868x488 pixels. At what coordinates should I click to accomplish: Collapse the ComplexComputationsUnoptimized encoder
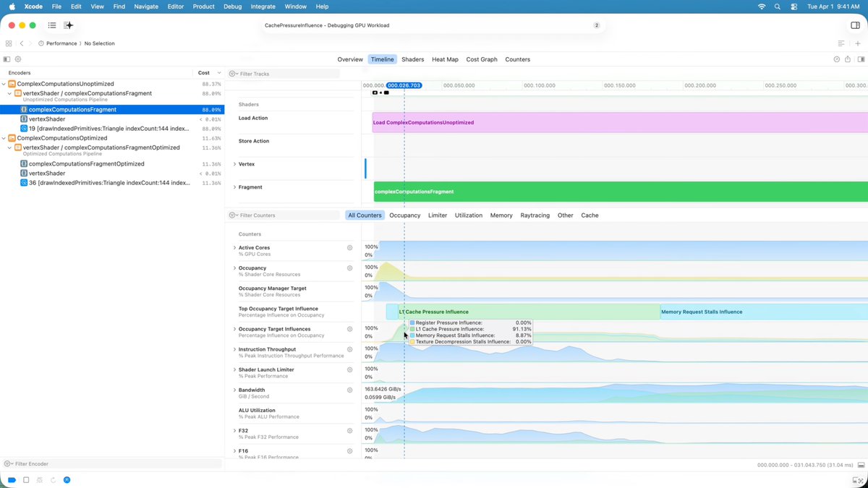click(x=4, y=84)
